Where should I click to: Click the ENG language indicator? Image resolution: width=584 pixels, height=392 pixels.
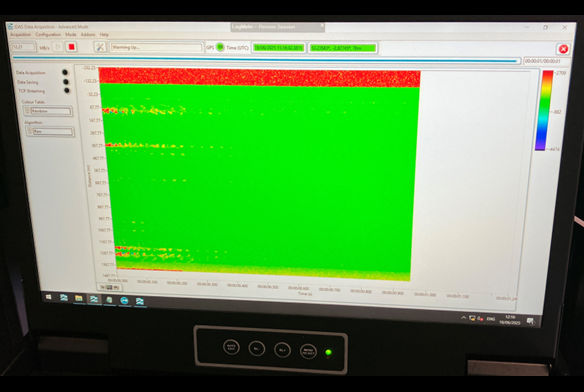click(491, 319)
